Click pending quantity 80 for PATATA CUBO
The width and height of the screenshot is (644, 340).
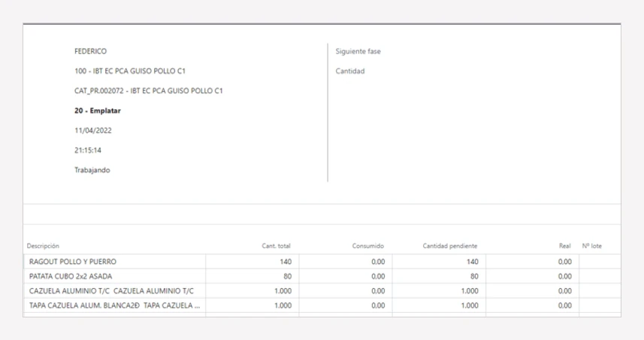[474, 276]
